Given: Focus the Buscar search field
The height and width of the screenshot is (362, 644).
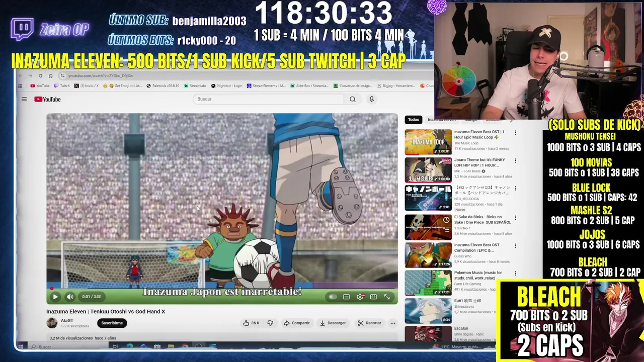Looking at the screenshot, I should (x=269, y=99).
